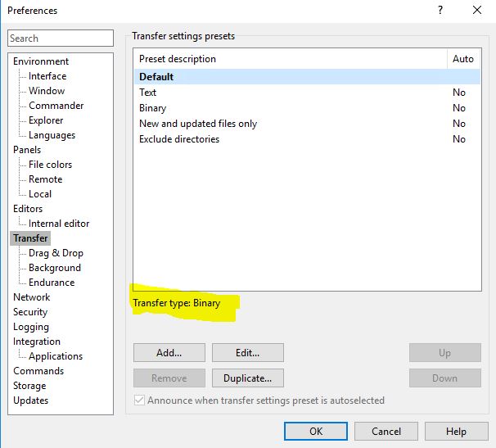496x448 pixels.
Task: Click the Help question mark in title bar
Action: coord(440,11)
